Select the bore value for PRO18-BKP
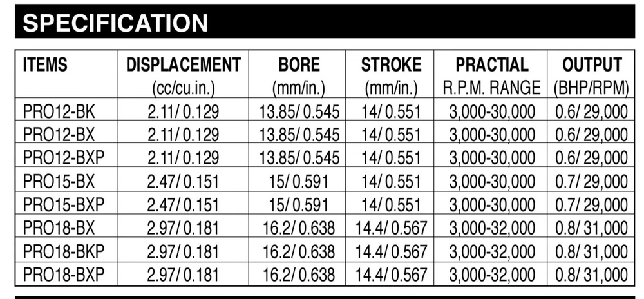This screenshot has height=299, width=644. tap(299, 251)
